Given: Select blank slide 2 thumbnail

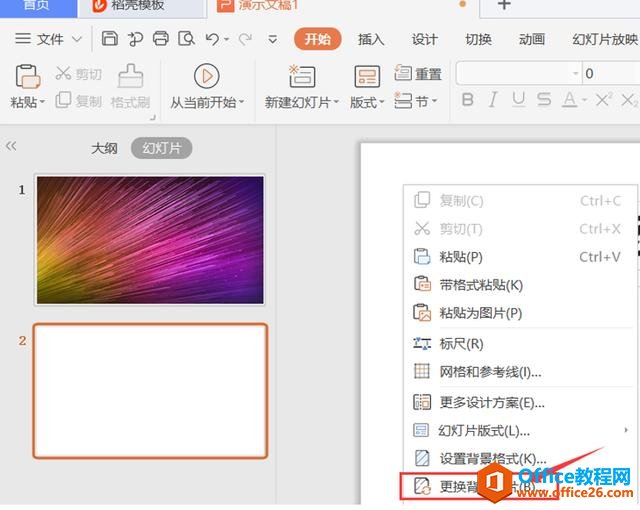Looking at the screenshot, I should pyautogui.click(x=150, y=391).
